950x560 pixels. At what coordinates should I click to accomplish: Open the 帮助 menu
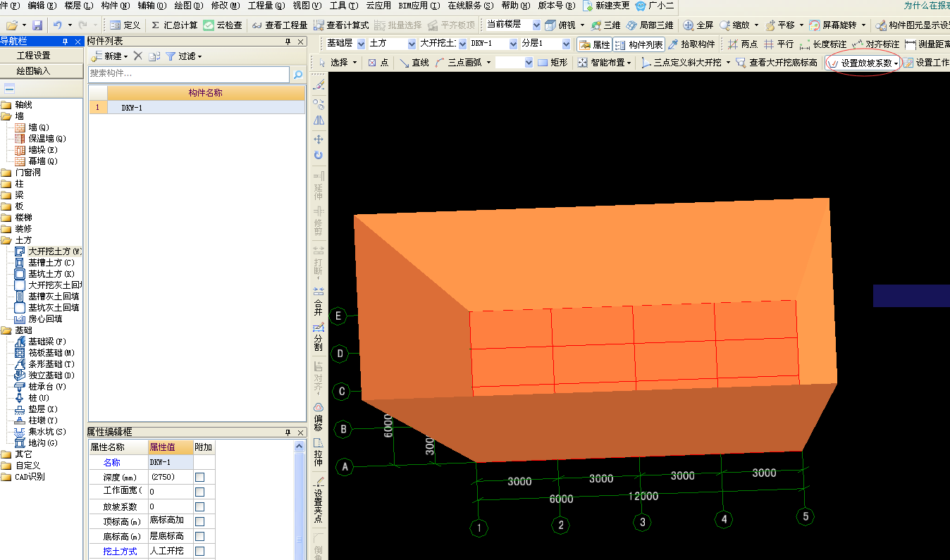tap(515, 5)
